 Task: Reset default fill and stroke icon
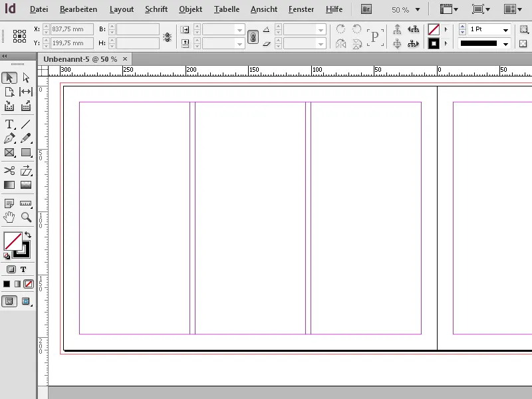coord(7,256)
